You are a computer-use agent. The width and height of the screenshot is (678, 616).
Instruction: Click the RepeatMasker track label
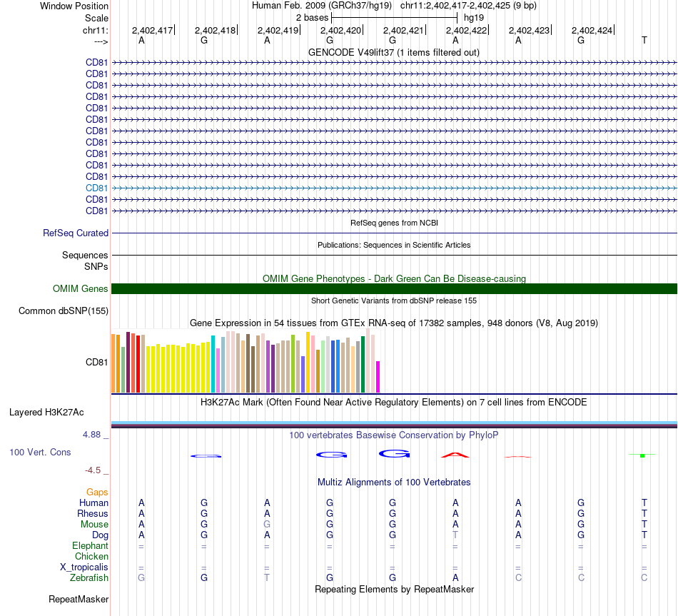pos(79,599)
